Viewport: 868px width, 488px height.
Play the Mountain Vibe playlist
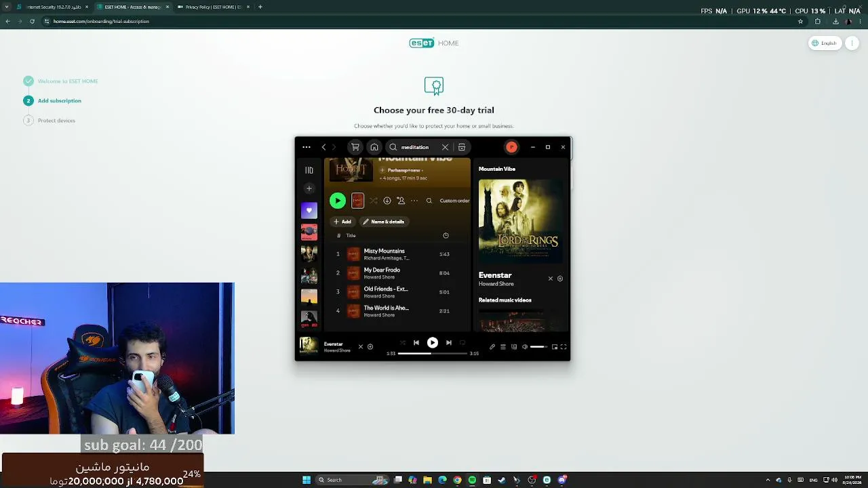(x=338, y=201)
